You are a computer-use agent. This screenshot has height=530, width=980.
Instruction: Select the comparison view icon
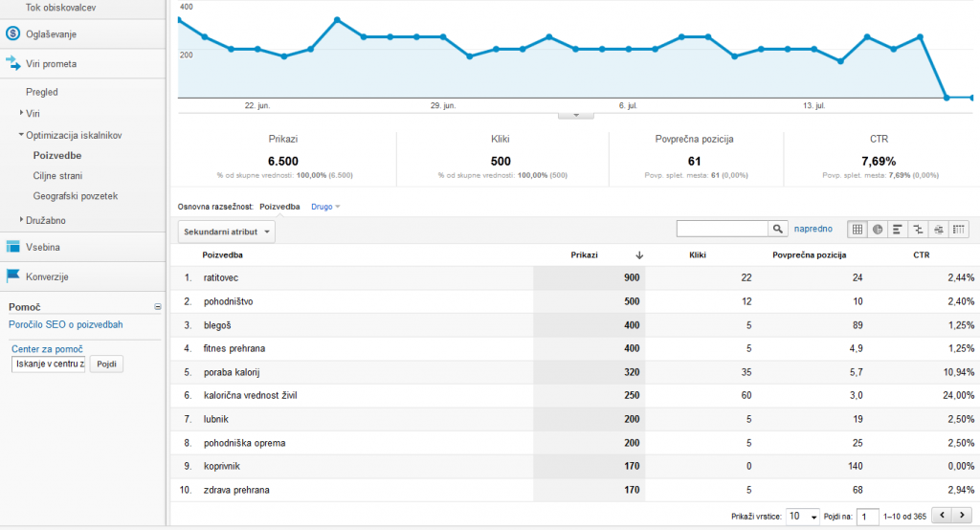919,230
